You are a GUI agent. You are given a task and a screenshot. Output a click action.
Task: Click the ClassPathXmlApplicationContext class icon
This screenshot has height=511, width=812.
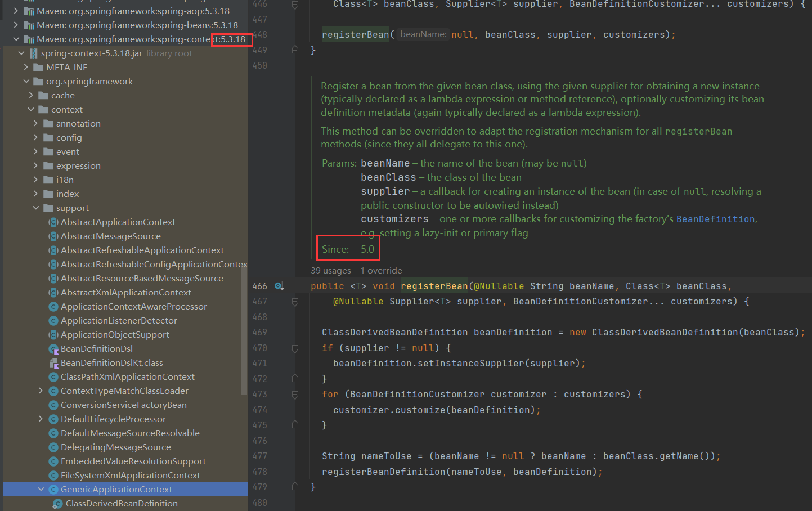pyautogui.click(x=53, y=377)
